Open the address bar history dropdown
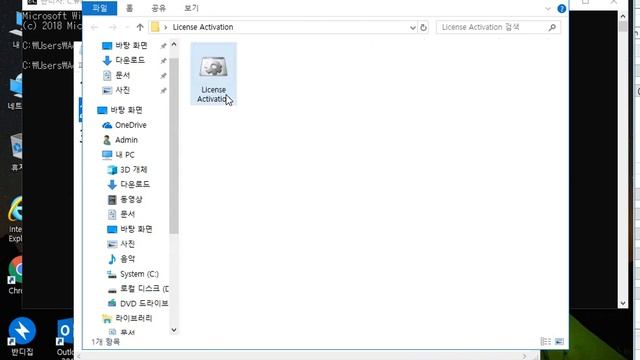 point(413,27)
